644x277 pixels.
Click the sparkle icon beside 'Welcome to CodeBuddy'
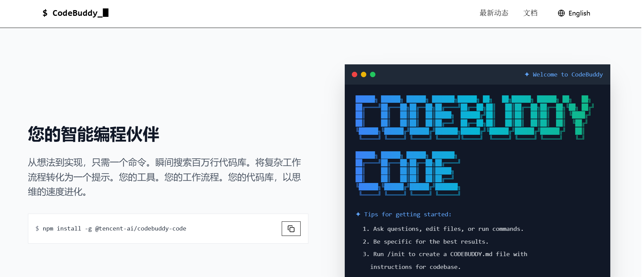[x=527, y=74]
